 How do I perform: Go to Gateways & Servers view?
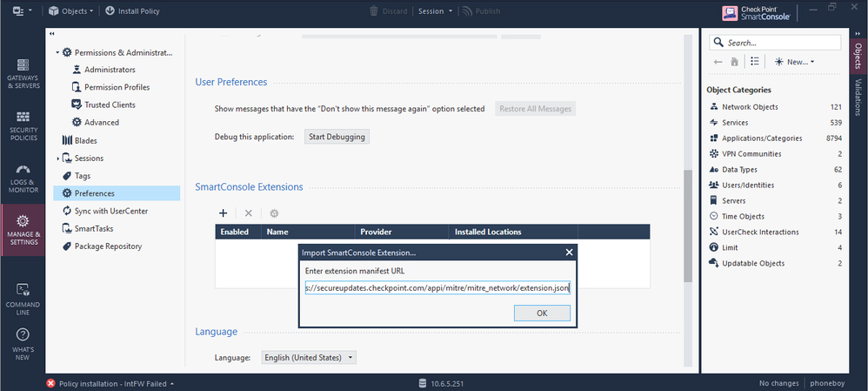[23, 74]
